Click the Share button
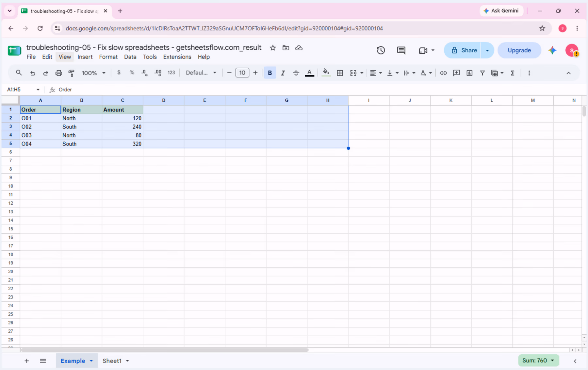Screen dimensions: 588x370 tap(462, 50)
